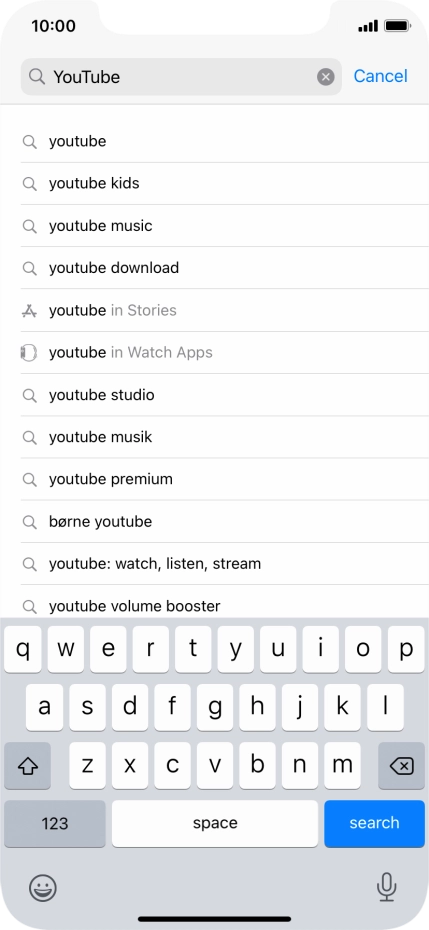429x930 pixels.
Task: Choose the youtube kids suggestion
Action: [x=224, y=183]
